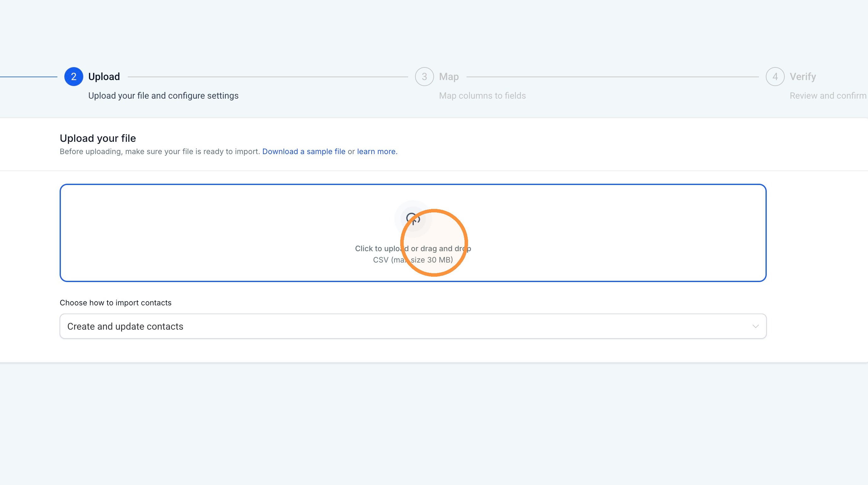Click 'Click to upload or drag and drop' text
The width and height of the screenshot is (868, 485).
tap(413, 248)
